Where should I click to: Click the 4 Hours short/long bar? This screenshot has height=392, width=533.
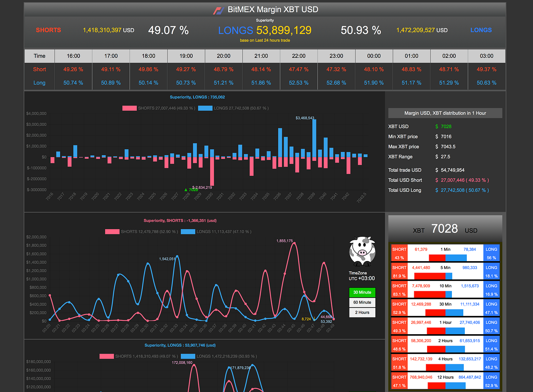(445, 367)
